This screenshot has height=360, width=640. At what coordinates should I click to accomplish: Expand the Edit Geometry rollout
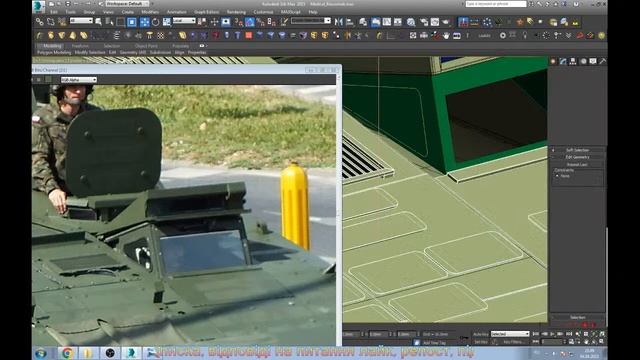(x=577, y=157)
